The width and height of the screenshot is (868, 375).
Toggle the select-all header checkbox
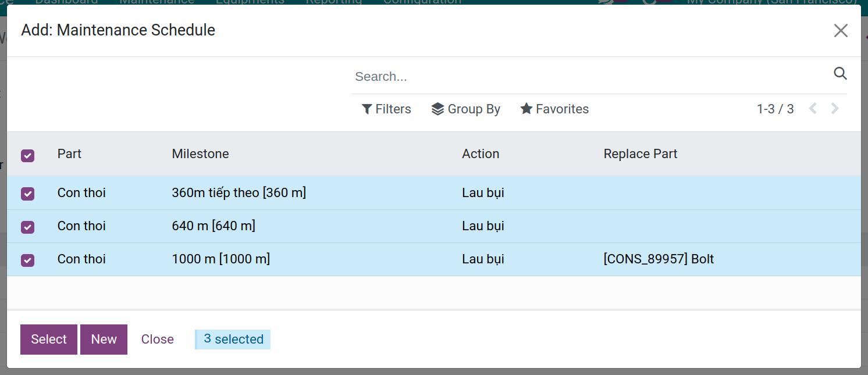point(28,155)
